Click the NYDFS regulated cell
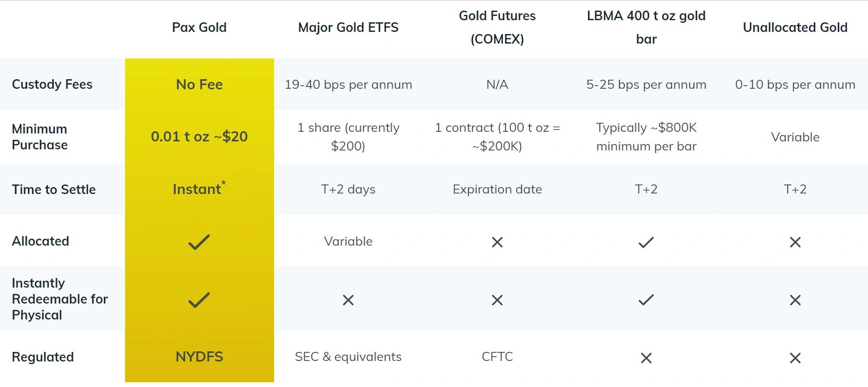Viewport: 868px width, 387px height. (x=200, y=357)
